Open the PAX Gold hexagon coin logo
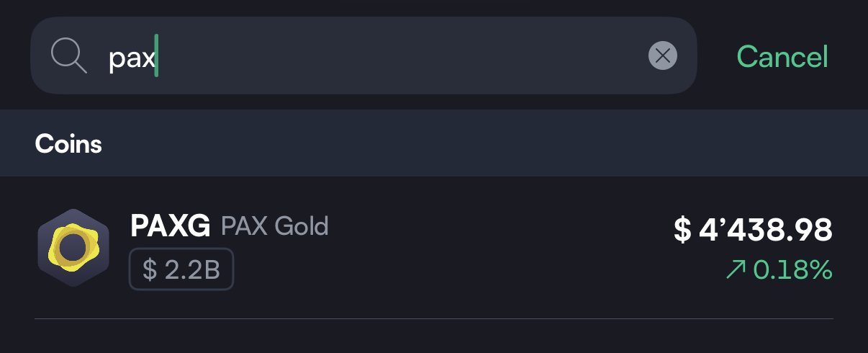This screenshot has width=868, height=353. (x=73, y=248)
